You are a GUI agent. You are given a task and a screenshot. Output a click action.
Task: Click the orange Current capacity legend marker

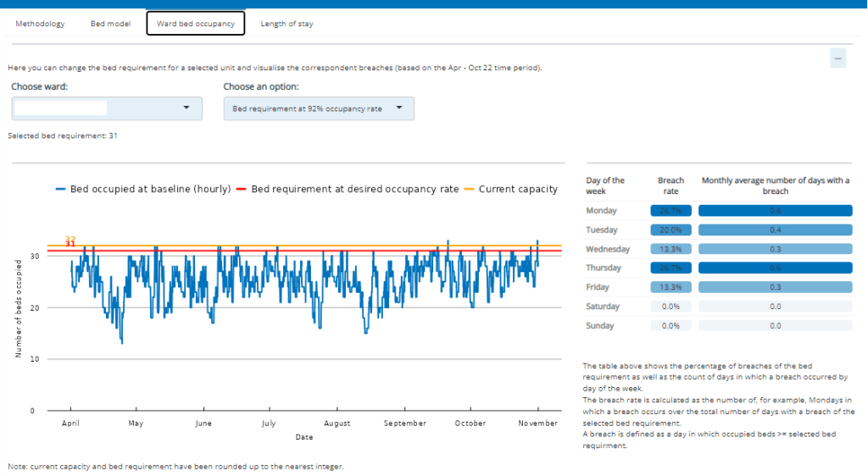[x=469, y=189]
